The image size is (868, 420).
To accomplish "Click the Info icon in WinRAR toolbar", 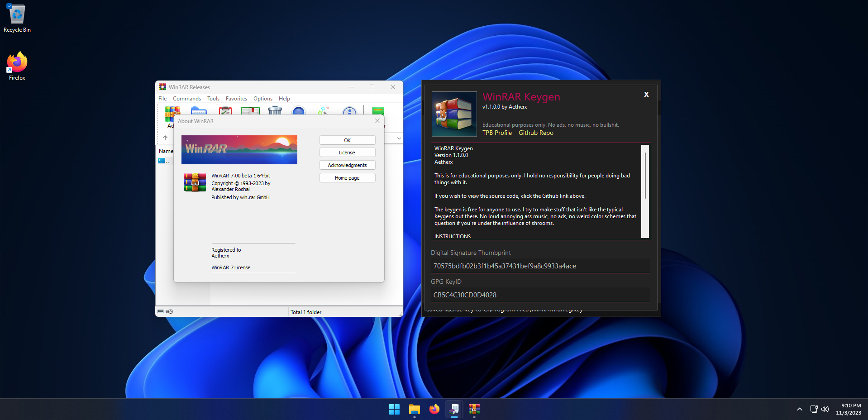I will point(349,110).
